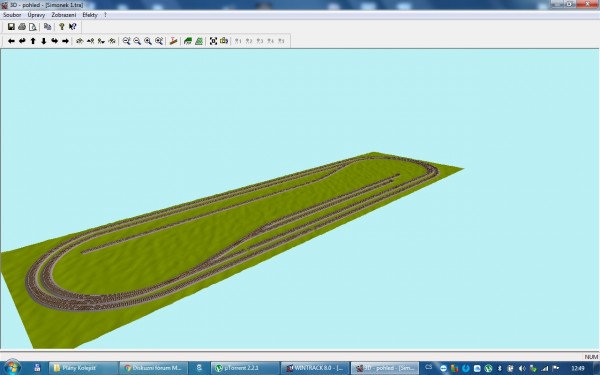
Task: Click the up arrow view button
Action: coord(33,41)
